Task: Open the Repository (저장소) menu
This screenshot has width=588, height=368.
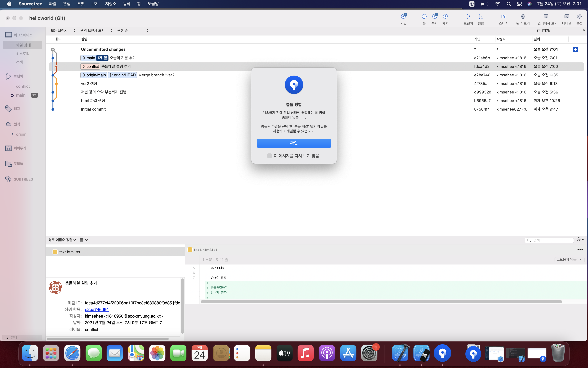Action: tap(111, 4)
